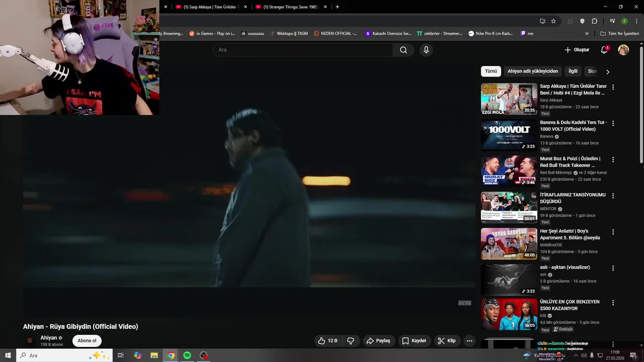
Task: Open Sarp Akkaya Ezgi Mola video thumbnail
Action: point(509,99)
